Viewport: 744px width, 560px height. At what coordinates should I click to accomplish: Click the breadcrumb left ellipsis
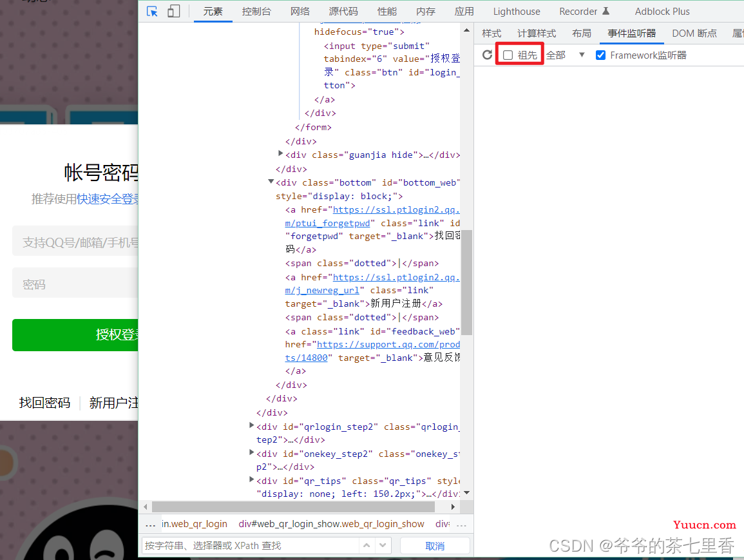tap(151, 525)
